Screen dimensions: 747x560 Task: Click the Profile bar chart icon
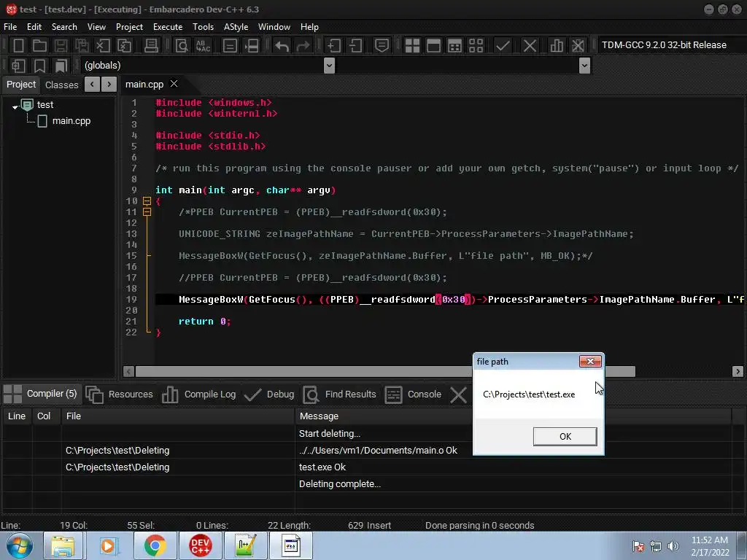[x=557, y=46]
